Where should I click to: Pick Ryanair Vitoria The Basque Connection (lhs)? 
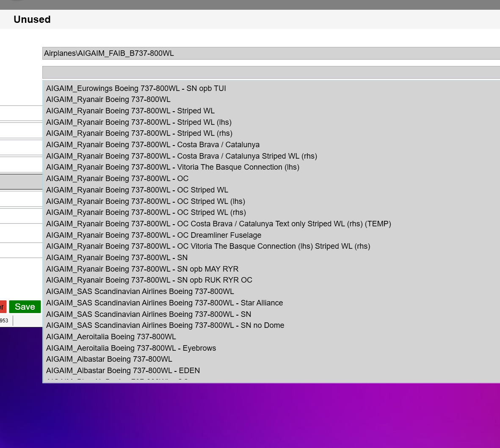[172, 167]
